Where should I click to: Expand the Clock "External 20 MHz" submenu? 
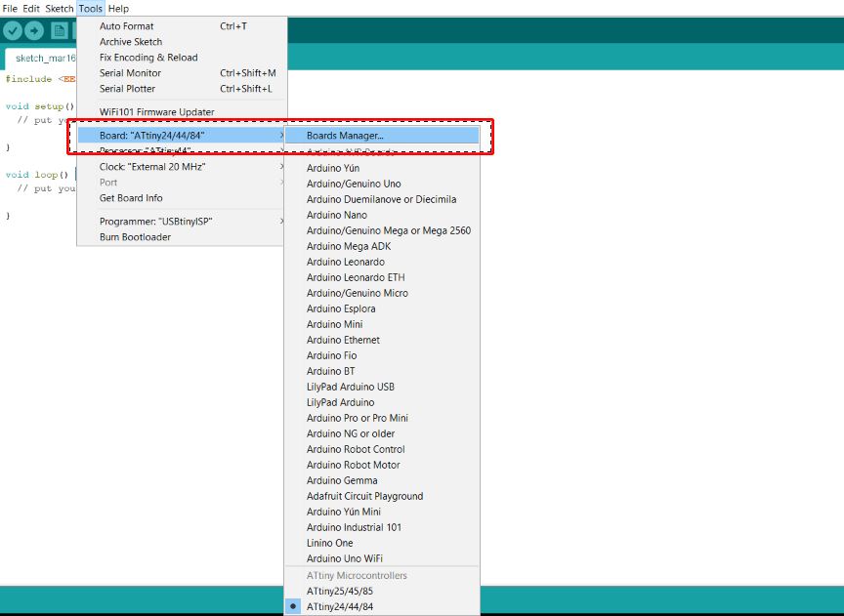[x=182, y=167]
